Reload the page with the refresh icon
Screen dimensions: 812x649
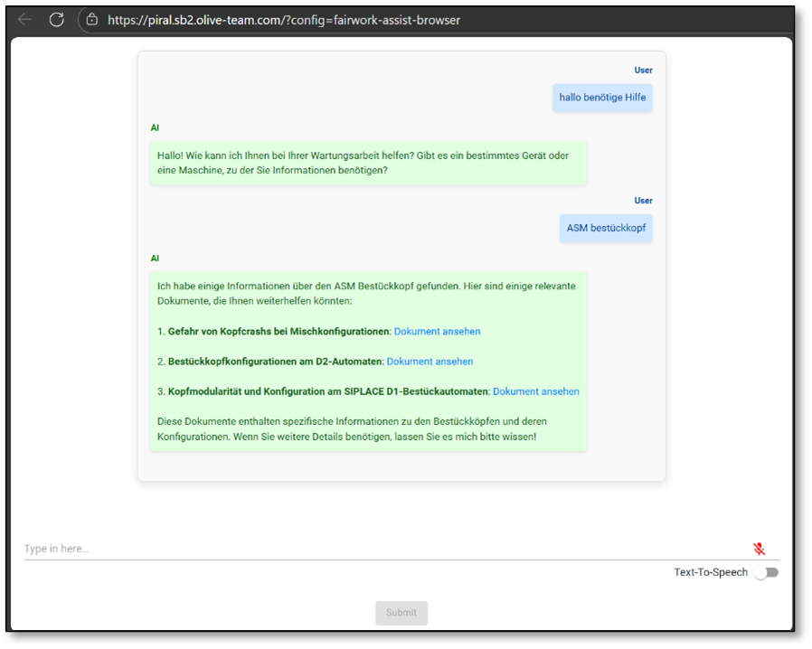click(56, 19)
